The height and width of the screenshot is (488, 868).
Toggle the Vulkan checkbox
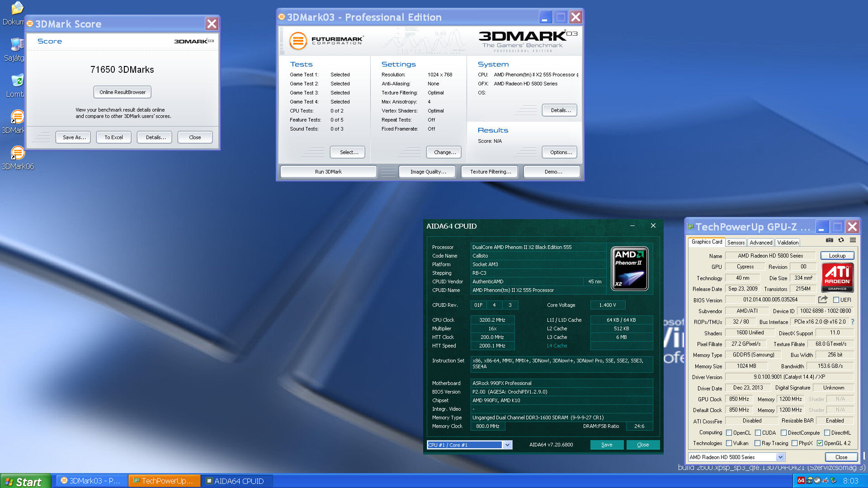click(729, 443)
